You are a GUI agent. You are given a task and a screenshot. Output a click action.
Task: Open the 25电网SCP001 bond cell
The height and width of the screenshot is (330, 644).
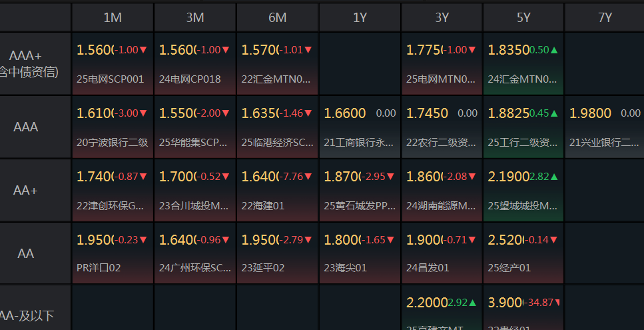pyautogui.click(x=113, y=64)
